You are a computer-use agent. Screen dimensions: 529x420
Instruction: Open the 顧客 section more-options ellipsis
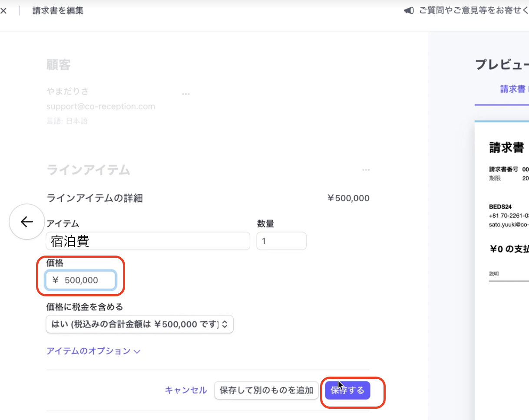(x=186, y=94)
